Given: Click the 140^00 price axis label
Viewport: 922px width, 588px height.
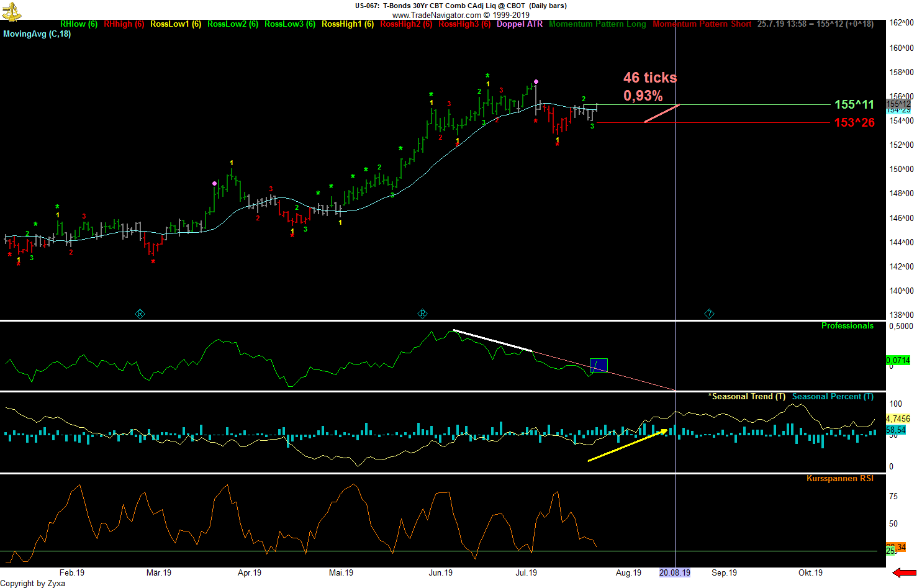Looking at the screenshot, I should click(x=902, y=291).
